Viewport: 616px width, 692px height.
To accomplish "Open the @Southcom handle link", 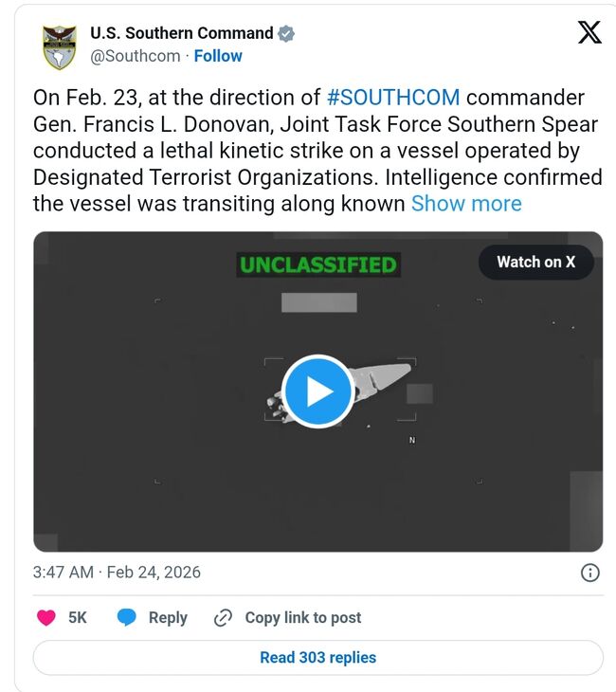I will click(135, 56).
